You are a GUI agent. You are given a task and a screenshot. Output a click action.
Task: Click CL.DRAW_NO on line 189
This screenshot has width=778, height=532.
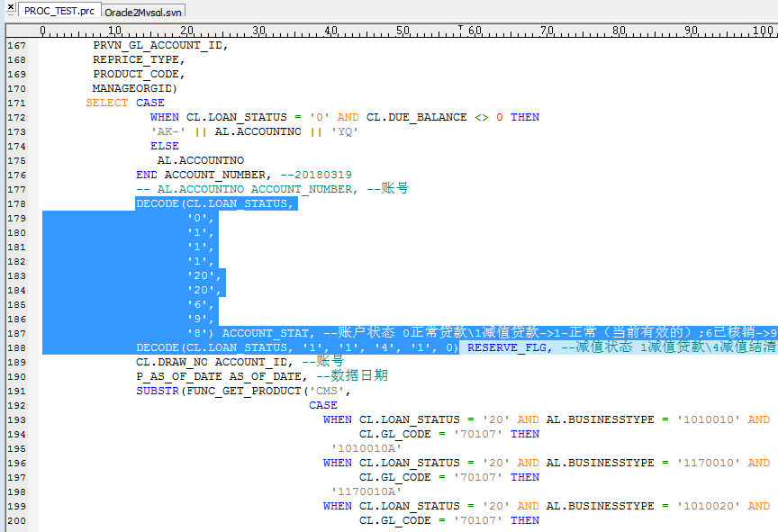click(172, 363)
